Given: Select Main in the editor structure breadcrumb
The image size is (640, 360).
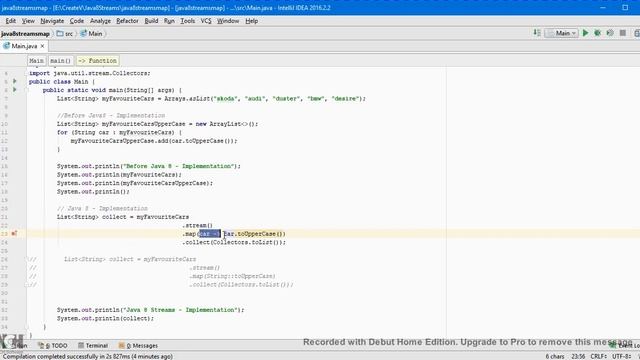Looking at the screenshot, I should point(36,60).
